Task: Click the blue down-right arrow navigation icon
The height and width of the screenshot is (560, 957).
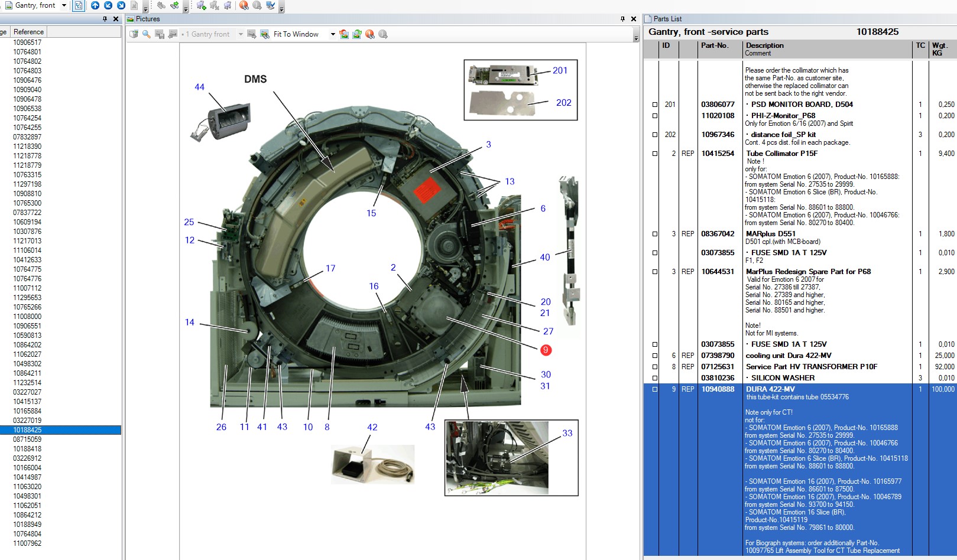Action: [x=121, y=5]
